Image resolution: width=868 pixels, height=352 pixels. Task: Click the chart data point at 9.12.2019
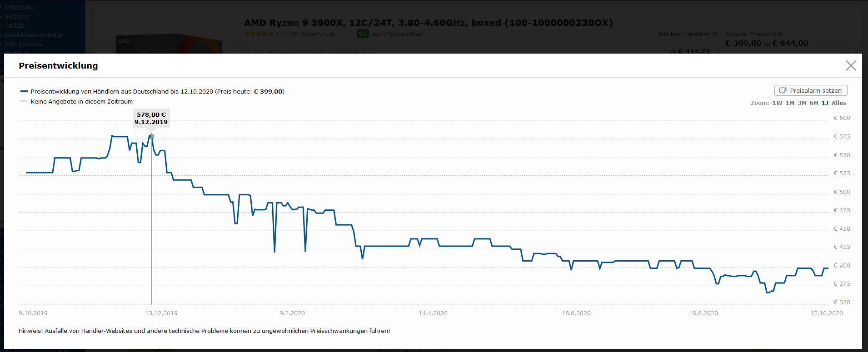[x=151, y=136]
